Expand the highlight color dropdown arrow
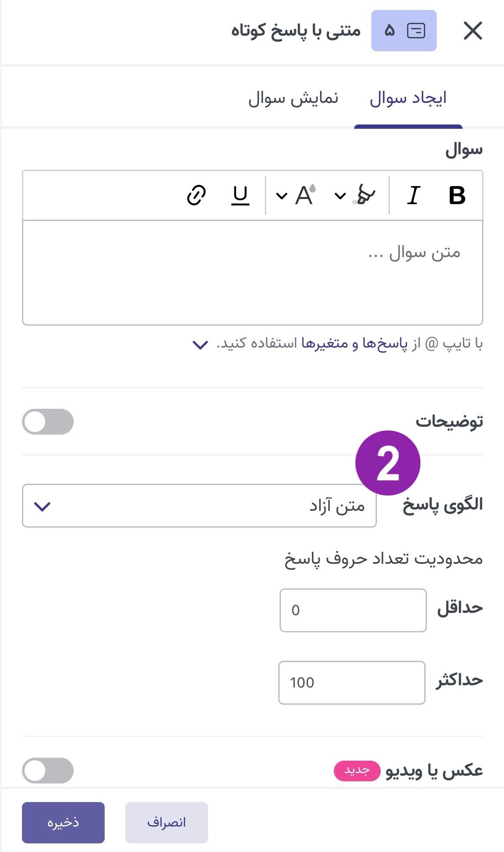The height and width of the screenshot is (852, 504). point(340,196)
